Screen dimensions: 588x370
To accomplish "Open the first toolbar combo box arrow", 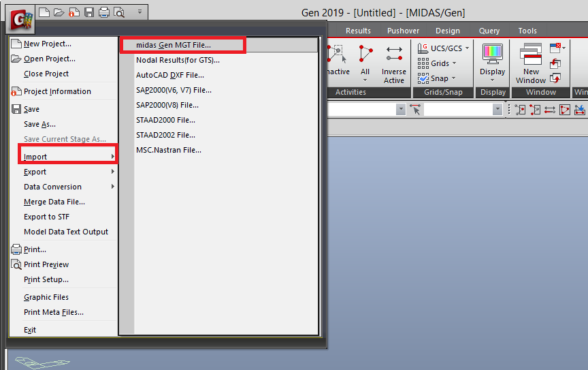I will [x=401, y=109].
